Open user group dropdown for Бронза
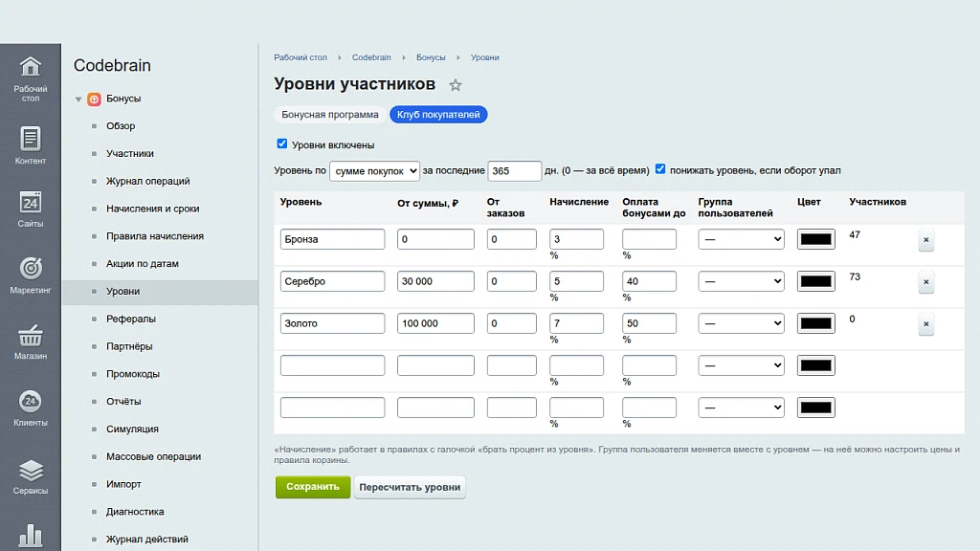The image size is (980, 551). click(x=741, y=239)
